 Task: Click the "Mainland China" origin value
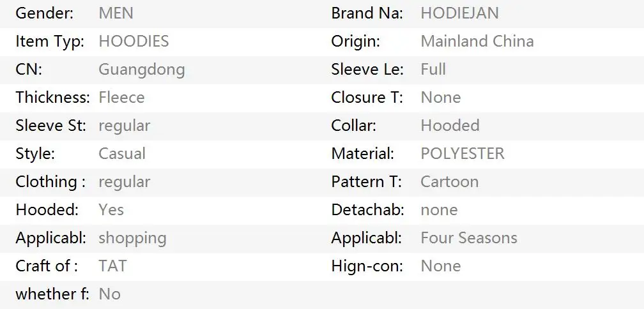pos(477,41)
